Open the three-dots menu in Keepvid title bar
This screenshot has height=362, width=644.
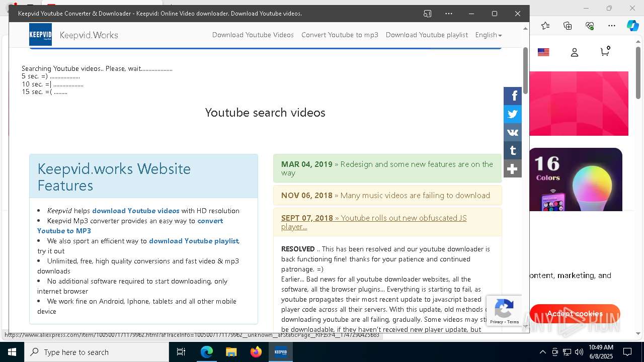pyautogui.click(x=449, y=14)
